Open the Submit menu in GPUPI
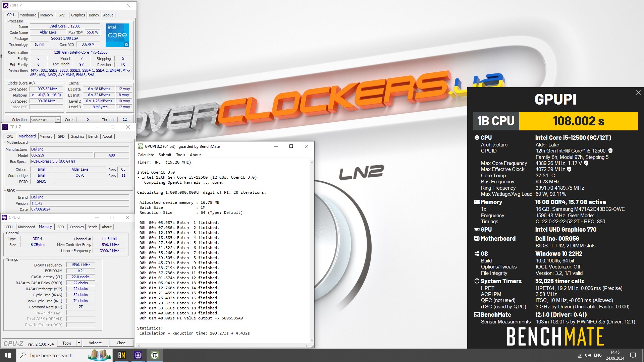This screenshot has width=644, height=362. [165, 155]
